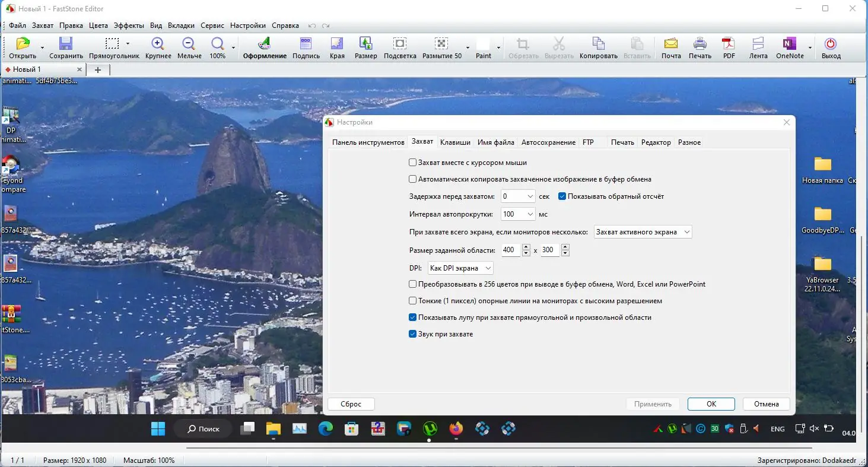
Task: Click the Подсветка spotlight icon
Action: pos(400,45)
